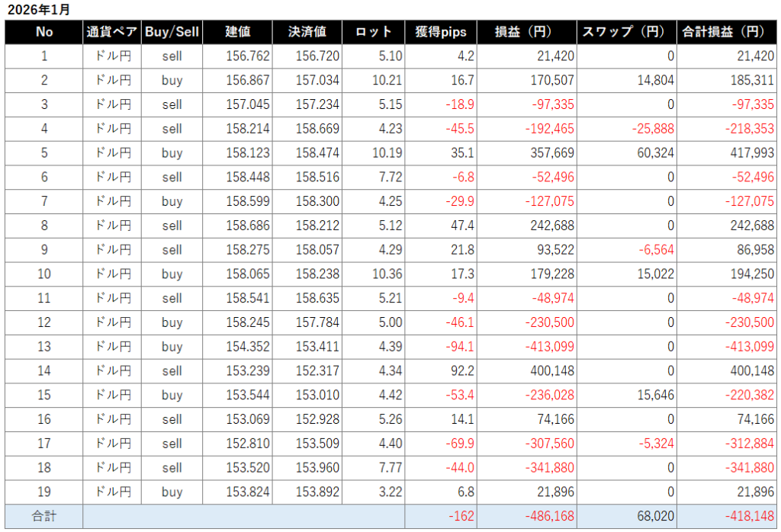Select the buy cell in row 12
Screen dimensions: 781x532
point(172,322)
